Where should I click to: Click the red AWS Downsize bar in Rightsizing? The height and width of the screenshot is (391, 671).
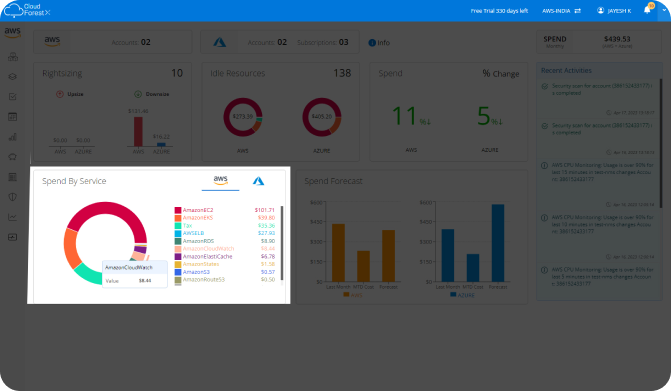(x=138, y=132)
